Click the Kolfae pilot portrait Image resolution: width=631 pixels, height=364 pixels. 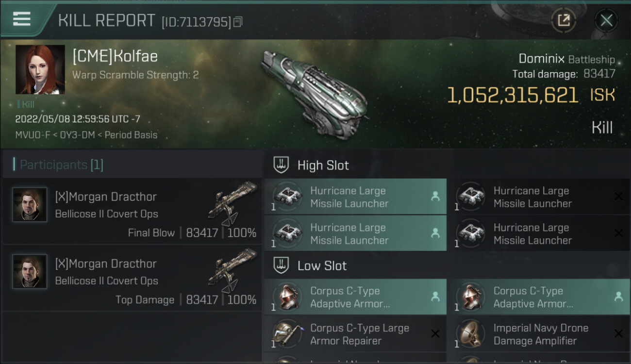[x=40, y=69]
